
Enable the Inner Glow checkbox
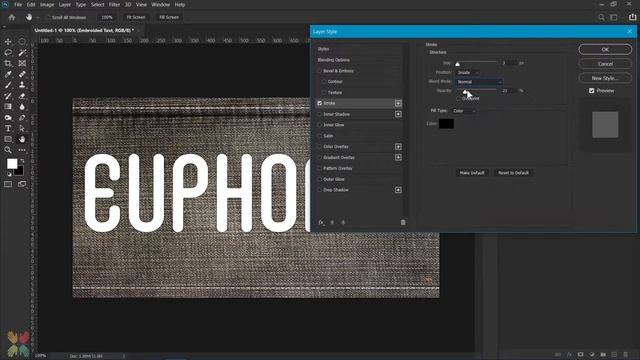(320, 125)
